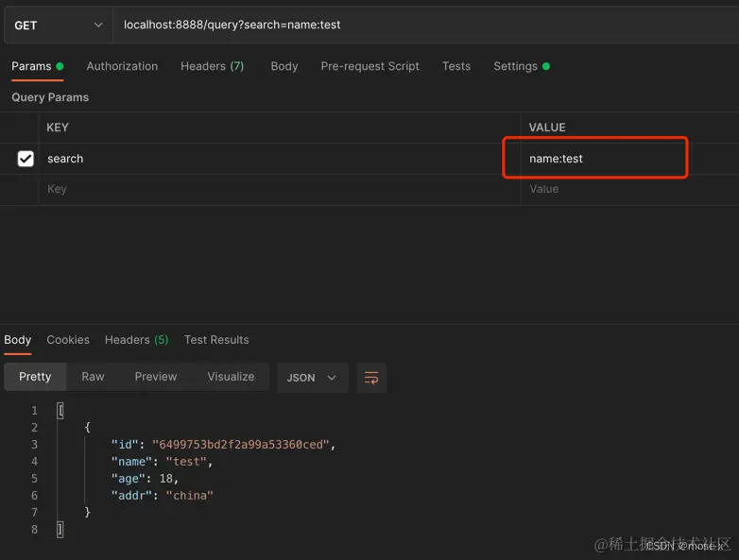
Task: Open the response Headers (5) tab
Action: click(x=136, y=340)
